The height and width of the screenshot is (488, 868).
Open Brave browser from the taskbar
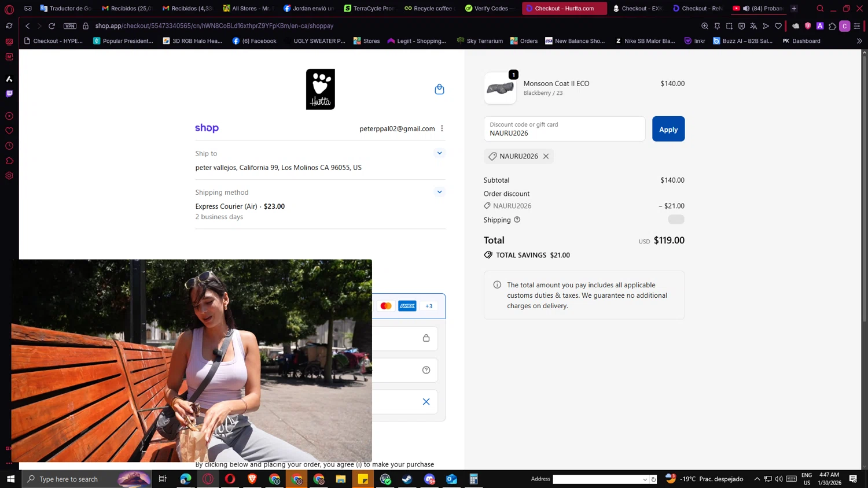coord(252,479)
